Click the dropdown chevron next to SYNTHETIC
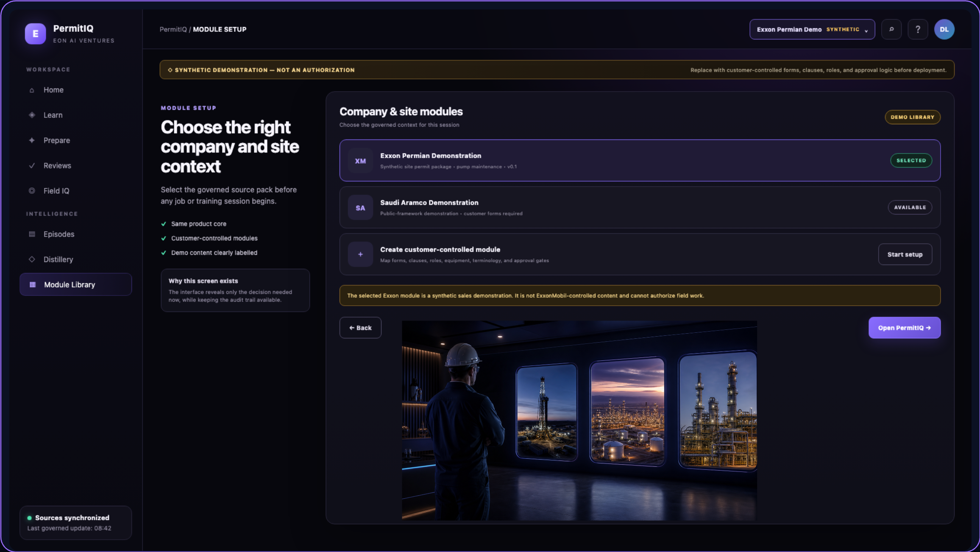Image resolution: width=980 pixels, height=552 pixels. click(866, 31)
